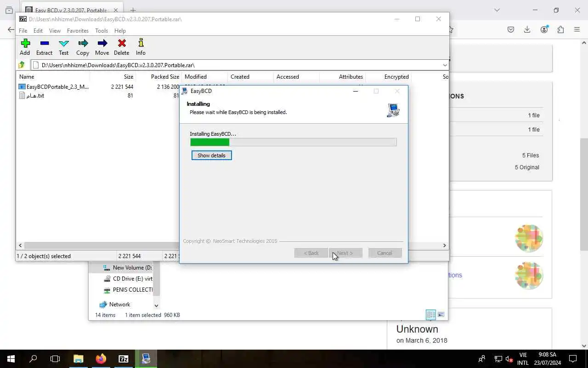Switch to 7-Zip on taskbar
The image size is (588, 368).
click(x=123, y=359)
